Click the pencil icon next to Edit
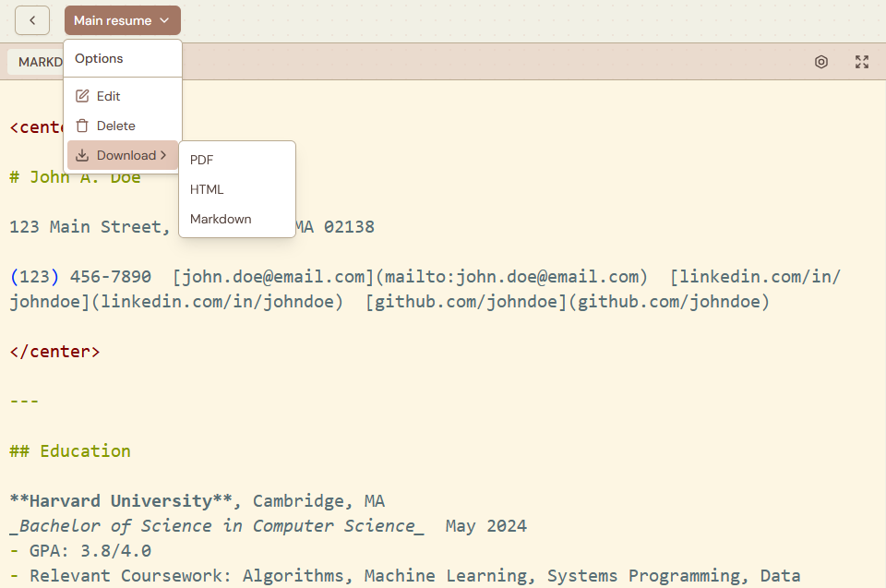Screen dimensions: 886x588 point(82,96)
